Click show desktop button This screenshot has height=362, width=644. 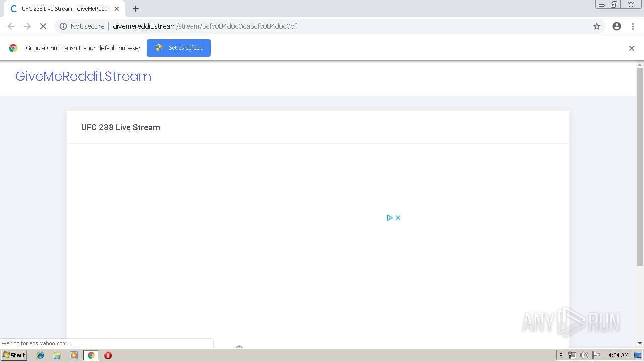click(638, 355)
